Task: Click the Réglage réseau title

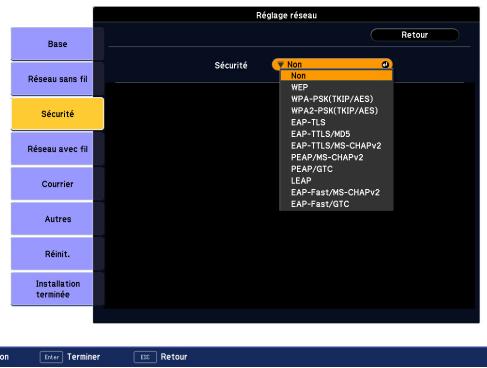Action: (x=286, y=15)
